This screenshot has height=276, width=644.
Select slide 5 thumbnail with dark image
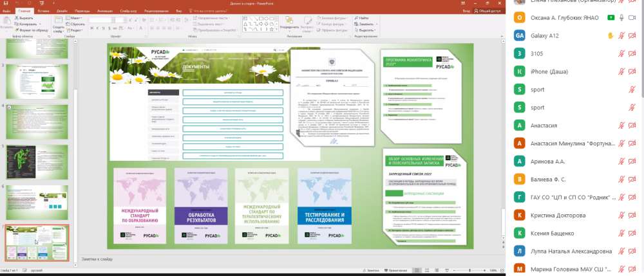point(37,162)
